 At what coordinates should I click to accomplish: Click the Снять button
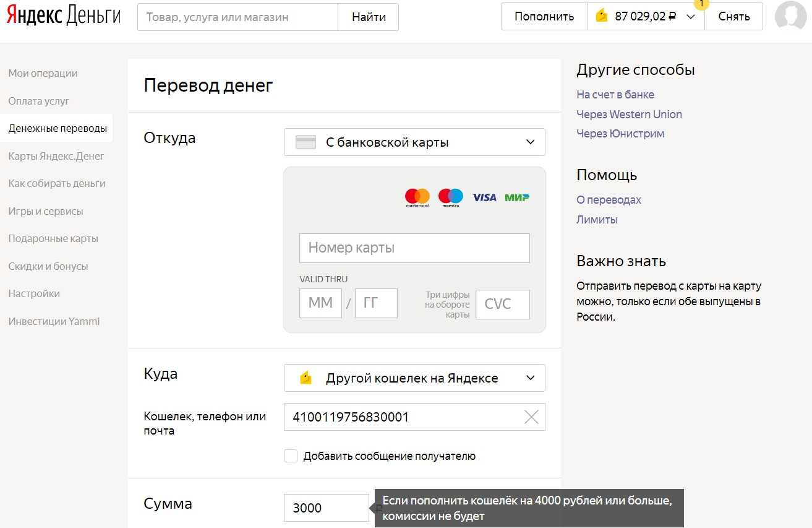coord(734,17)
